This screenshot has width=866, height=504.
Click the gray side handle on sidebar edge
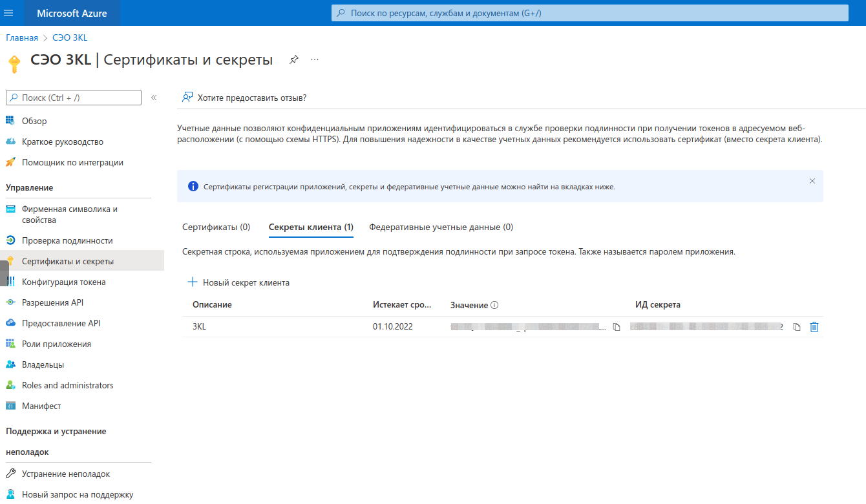4,273
